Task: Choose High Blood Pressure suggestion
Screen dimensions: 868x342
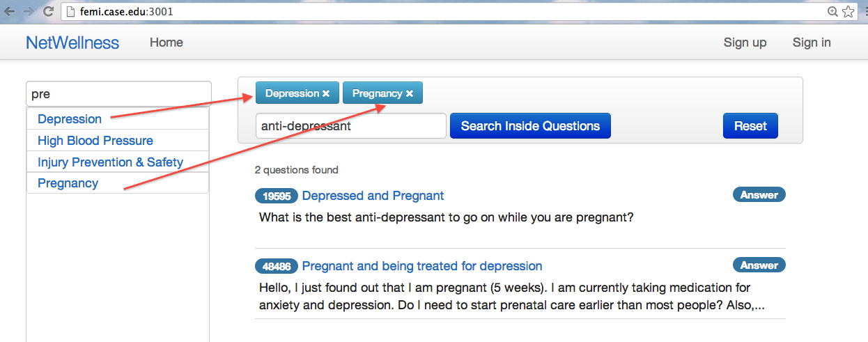Action: (95, 141)
